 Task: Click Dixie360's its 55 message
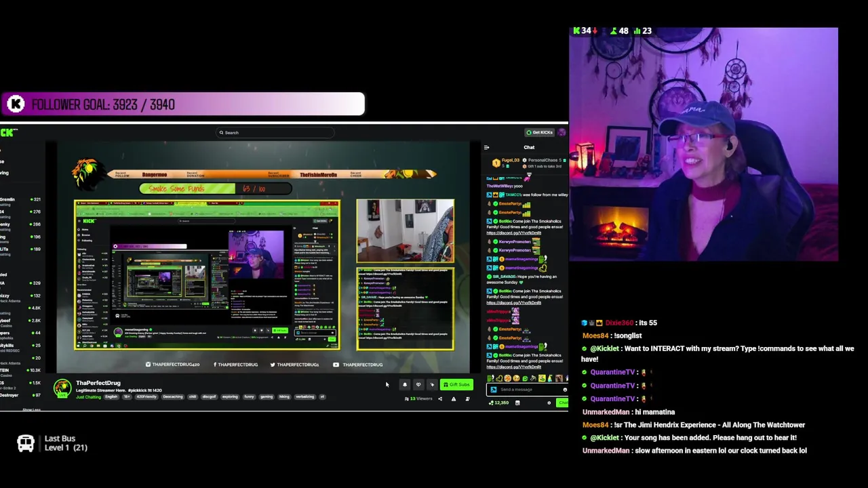[620, 323]
